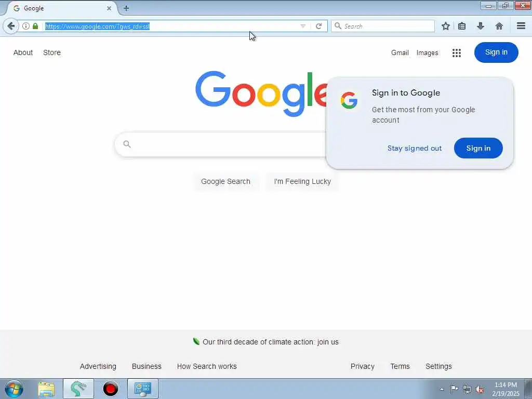Open the Business footer link
This screenshot has height=399, width=532.
pyautogui.click(x=147, y=366)
